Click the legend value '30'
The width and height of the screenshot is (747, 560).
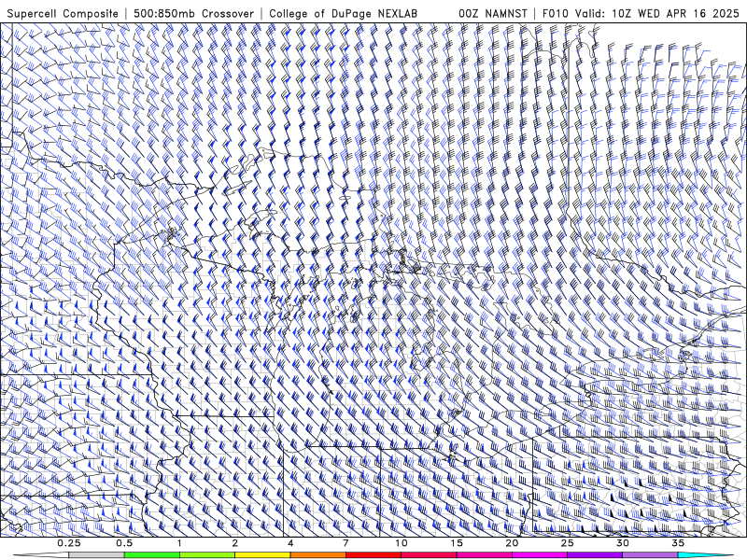tap(622, 543)
